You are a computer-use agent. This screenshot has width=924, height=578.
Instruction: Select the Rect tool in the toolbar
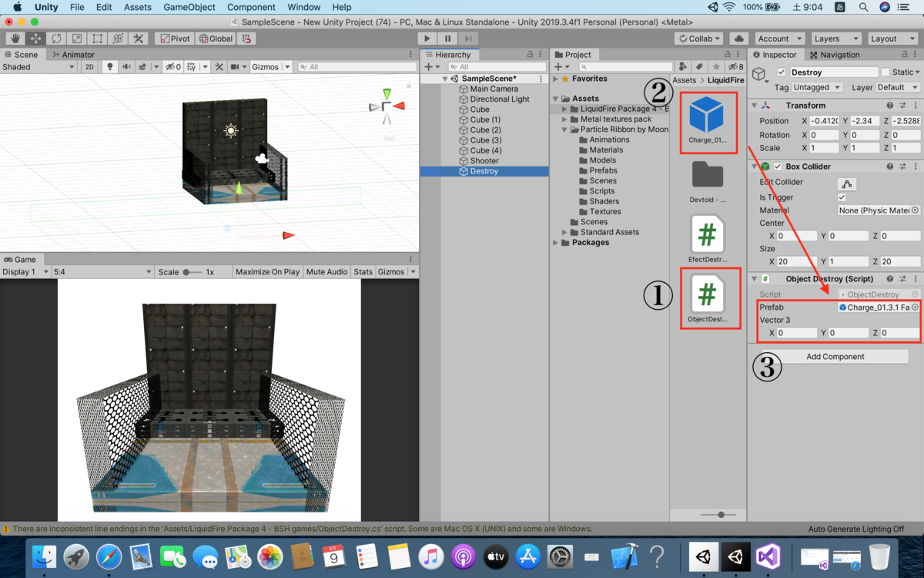coord(97,39)
